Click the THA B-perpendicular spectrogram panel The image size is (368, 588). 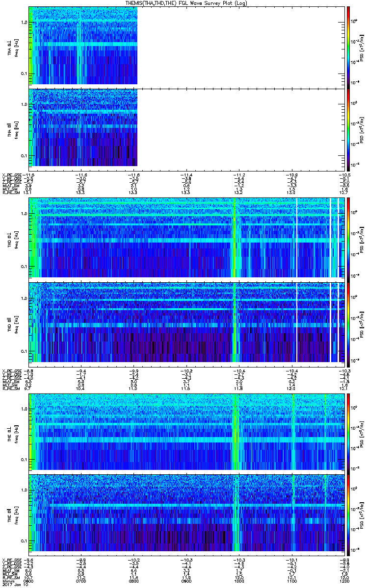pos(83,46)
